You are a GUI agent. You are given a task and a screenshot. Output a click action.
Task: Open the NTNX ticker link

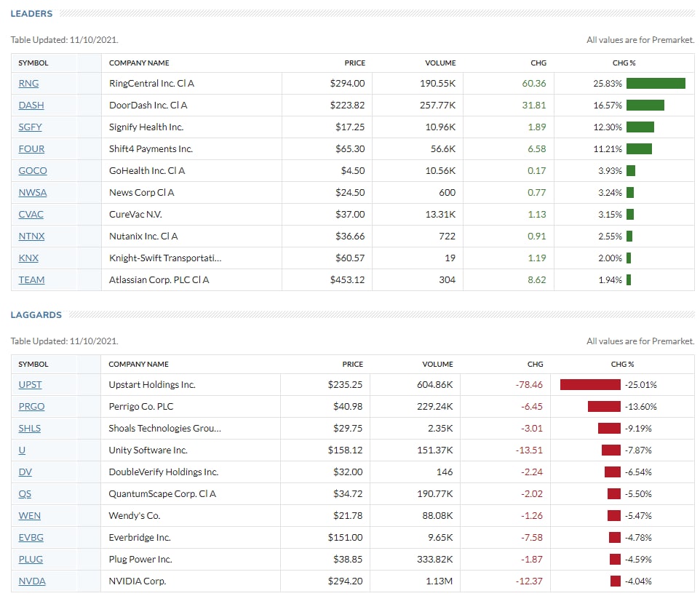(x=31, y=237)
